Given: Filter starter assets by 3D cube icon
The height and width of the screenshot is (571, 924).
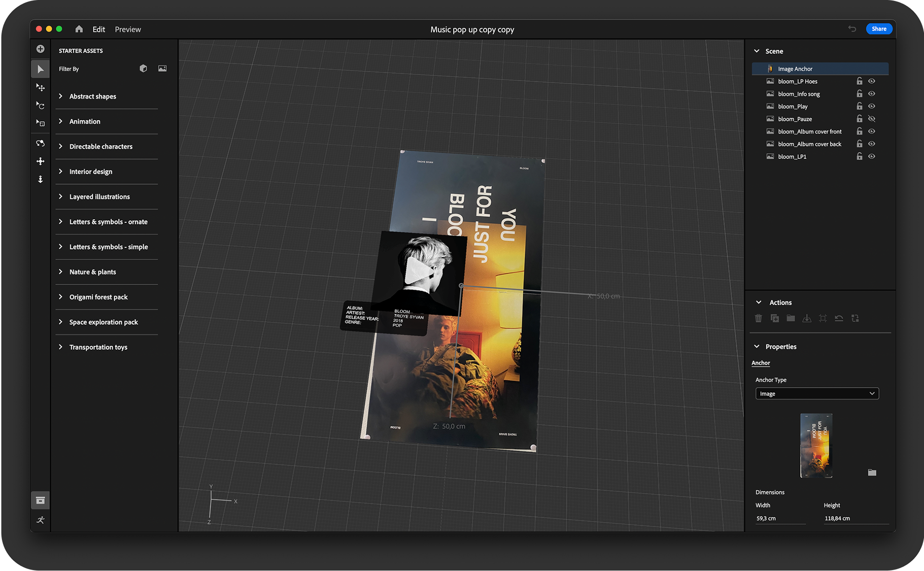Looking at the screenshot, I should pyautogui.click(x=143, y=69).
